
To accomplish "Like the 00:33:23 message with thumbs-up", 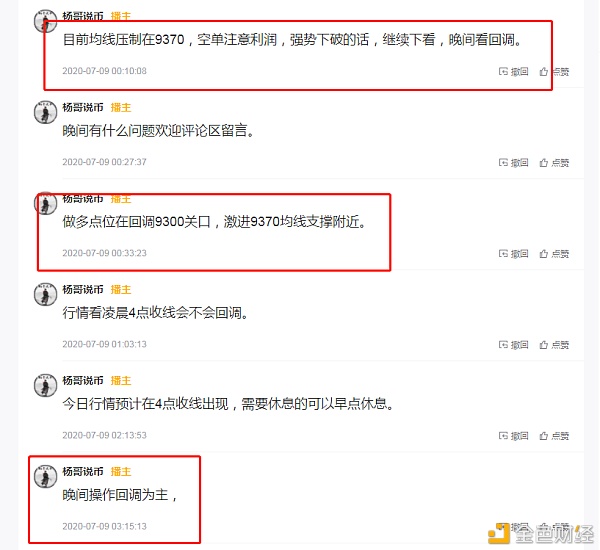I will [x=554, y=253].
